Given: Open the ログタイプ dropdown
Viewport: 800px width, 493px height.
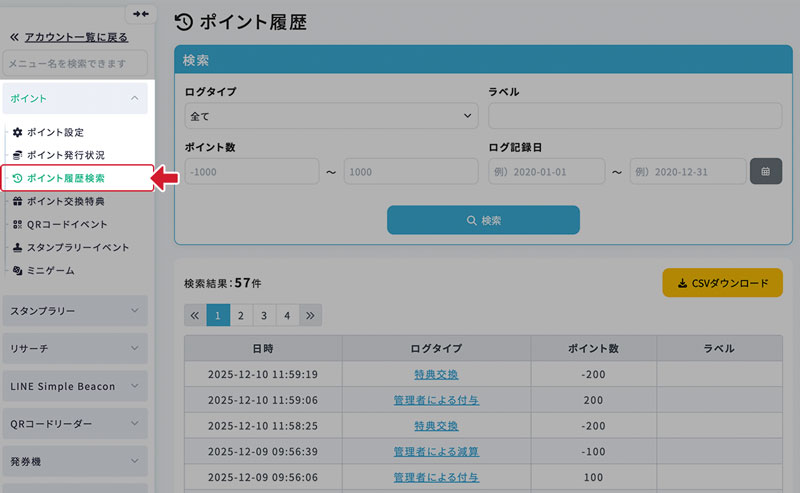Looking at the screenshot, I should 331,116.
